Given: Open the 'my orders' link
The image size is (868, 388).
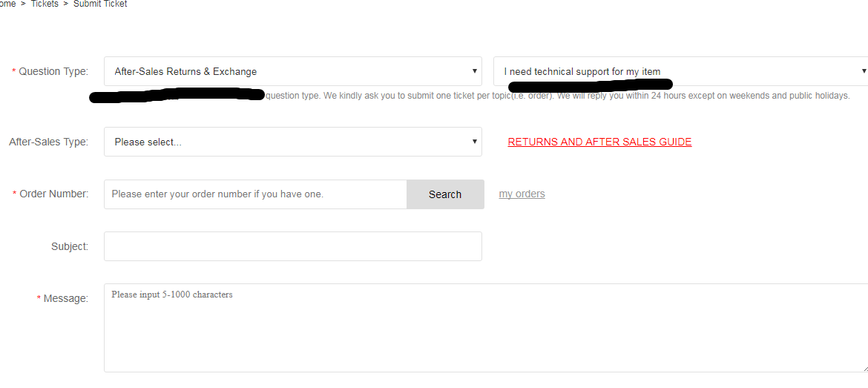Looking at the screenshot, I should pyautogui.click(x=522, y=194).
